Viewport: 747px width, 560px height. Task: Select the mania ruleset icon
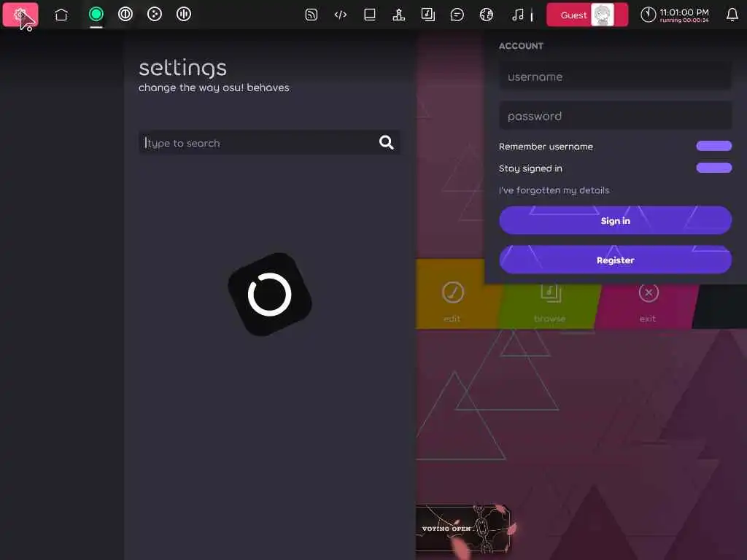[183, 15]
